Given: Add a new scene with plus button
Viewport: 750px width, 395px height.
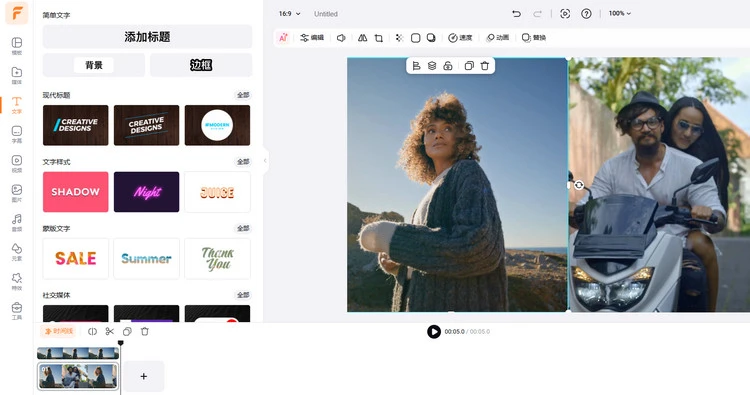Looking at the screenshot, I should [x=143, y=376].
